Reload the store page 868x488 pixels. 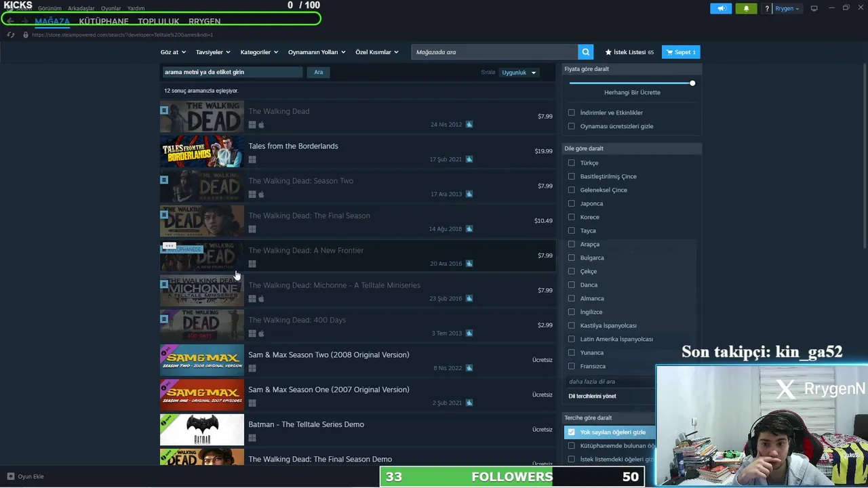11,35
